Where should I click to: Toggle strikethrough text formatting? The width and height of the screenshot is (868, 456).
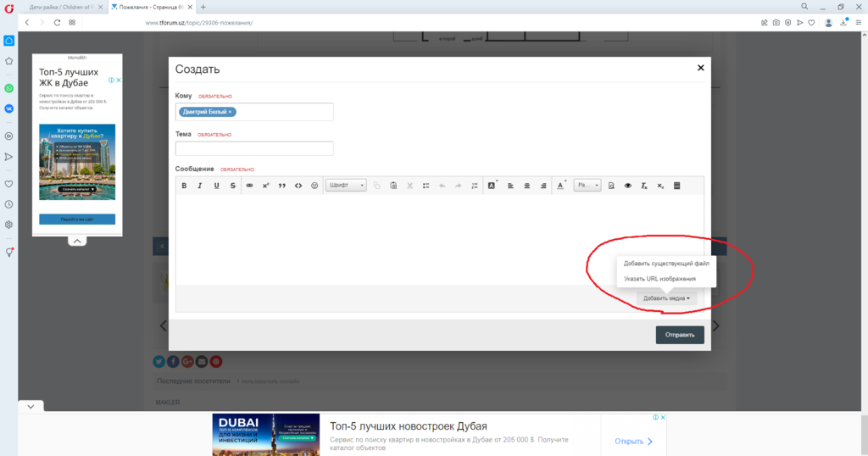pos(233,186)
